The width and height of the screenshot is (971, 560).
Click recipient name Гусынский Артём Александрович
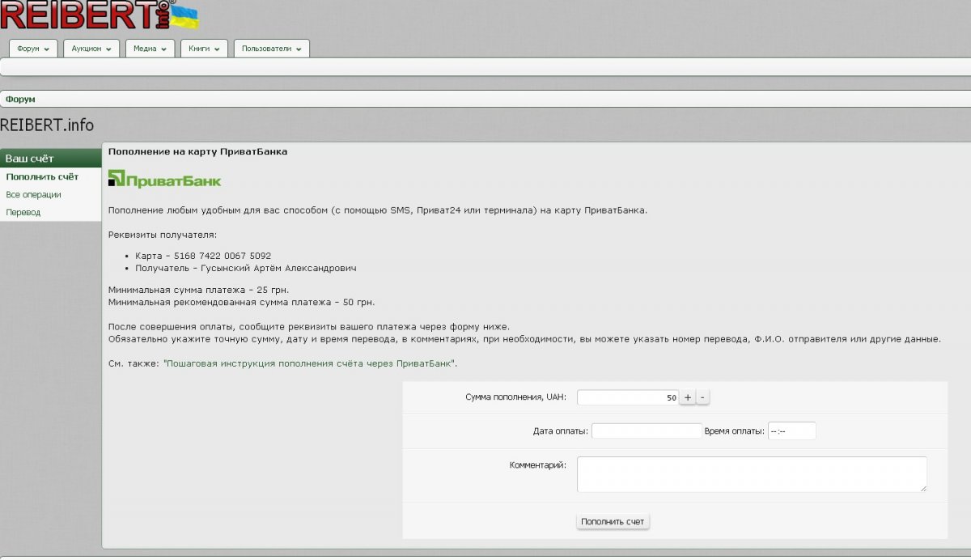point(278,268)
